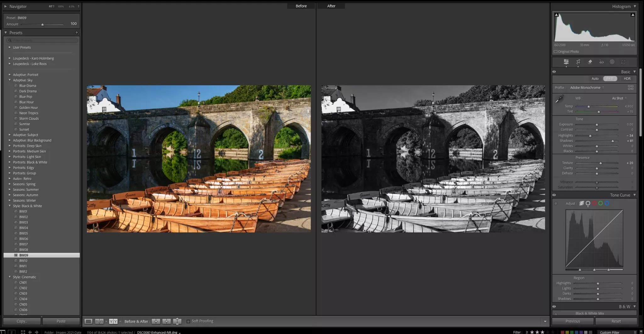Activate the Healing Remove tool
Screen dimensions: 644x334
pos(590,62)
